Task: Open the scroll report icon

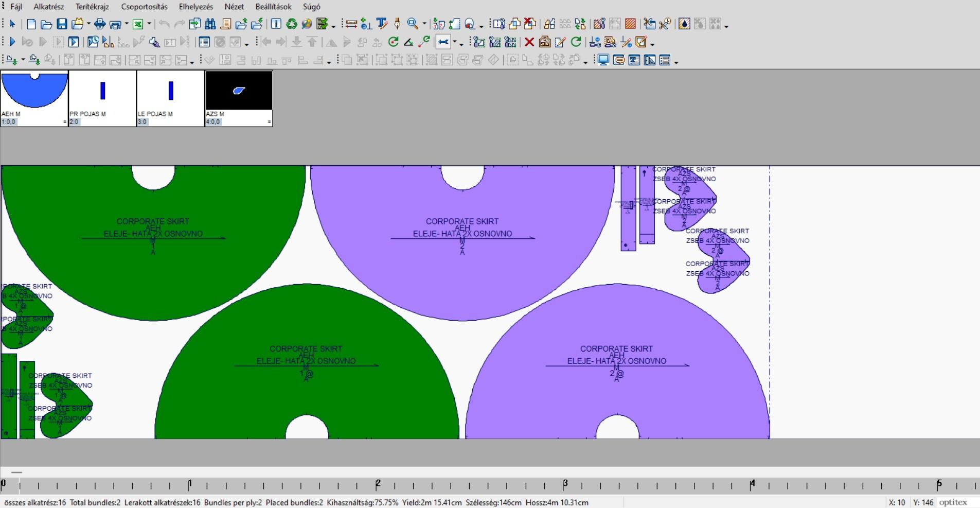Action: tap(226, 24)
